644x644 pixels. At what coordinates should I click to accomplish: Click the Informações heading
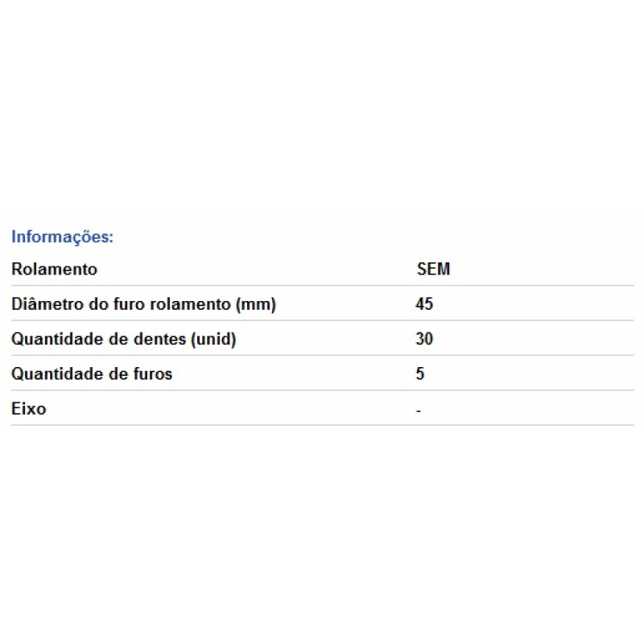[62, 237]
